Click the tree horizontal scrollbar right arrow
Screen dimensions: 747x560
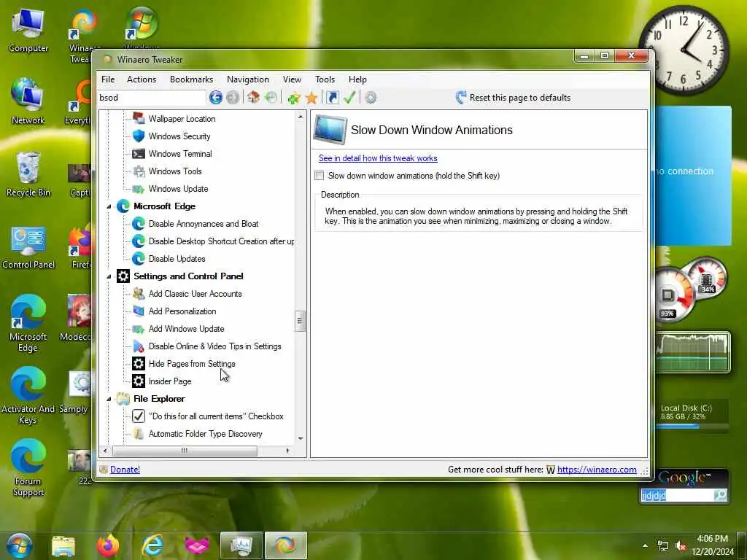[x=287, y=451]
